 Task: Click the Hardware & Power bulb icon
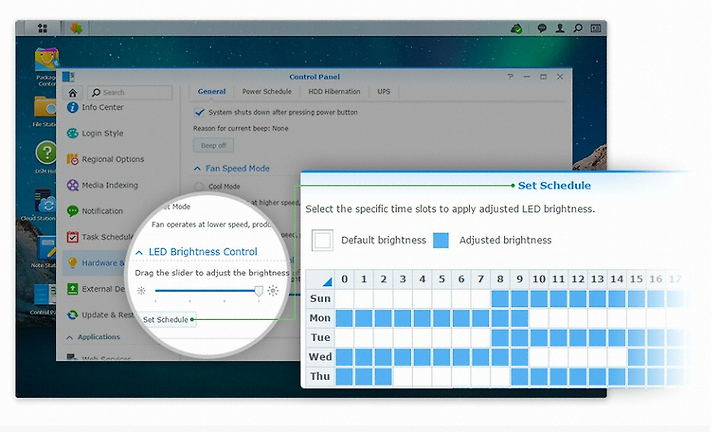point(73,263)
